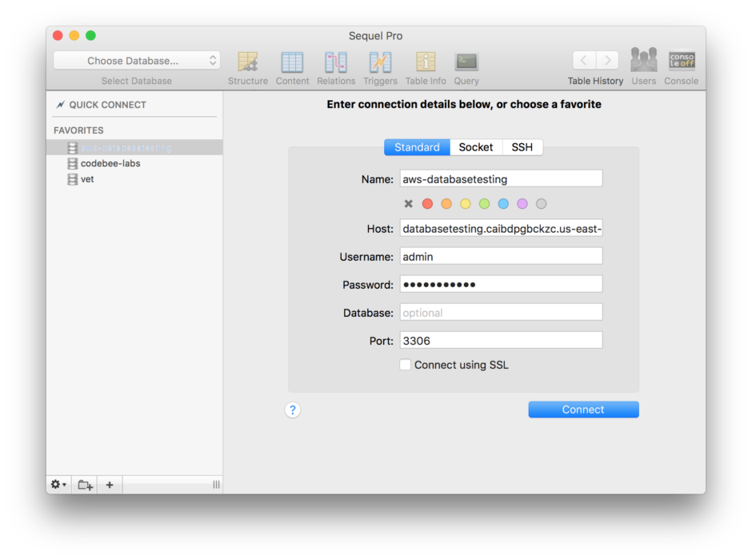Select the codebee-labs favorite
752x560 pixels.
[134, 163]
